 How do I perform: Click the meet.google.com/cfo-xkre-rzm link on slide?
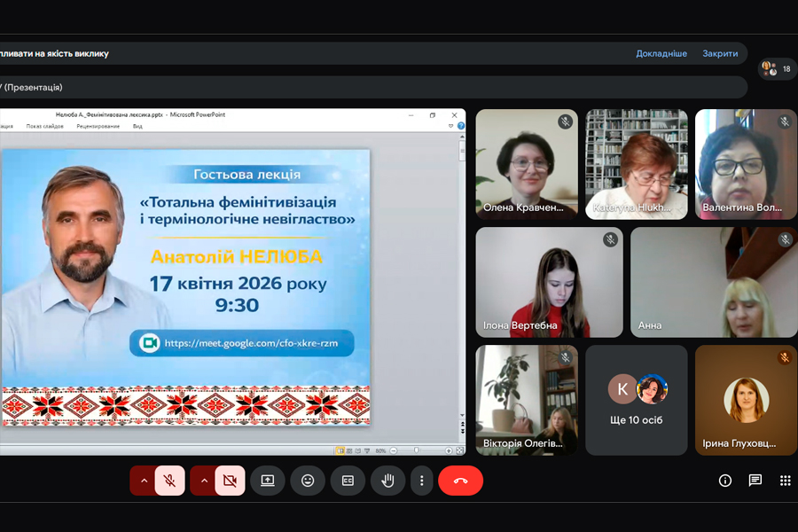tap(251, 343)
